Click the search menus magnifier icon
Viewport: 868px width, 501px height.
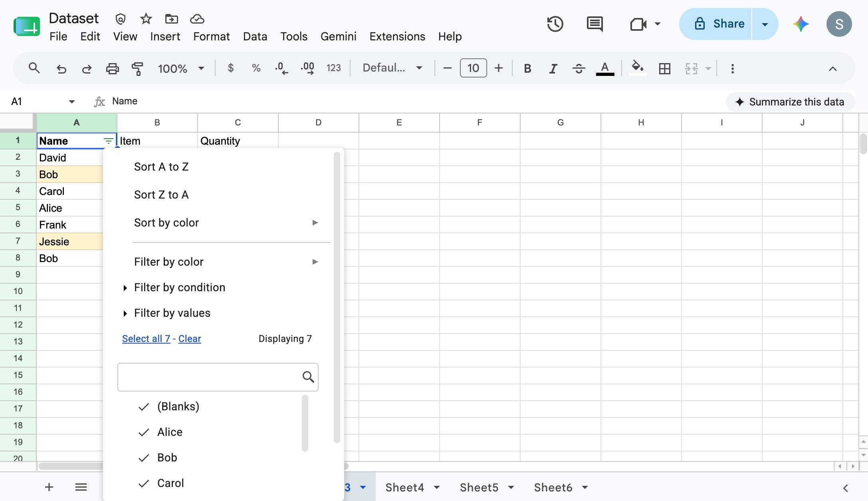pos(34,68)
